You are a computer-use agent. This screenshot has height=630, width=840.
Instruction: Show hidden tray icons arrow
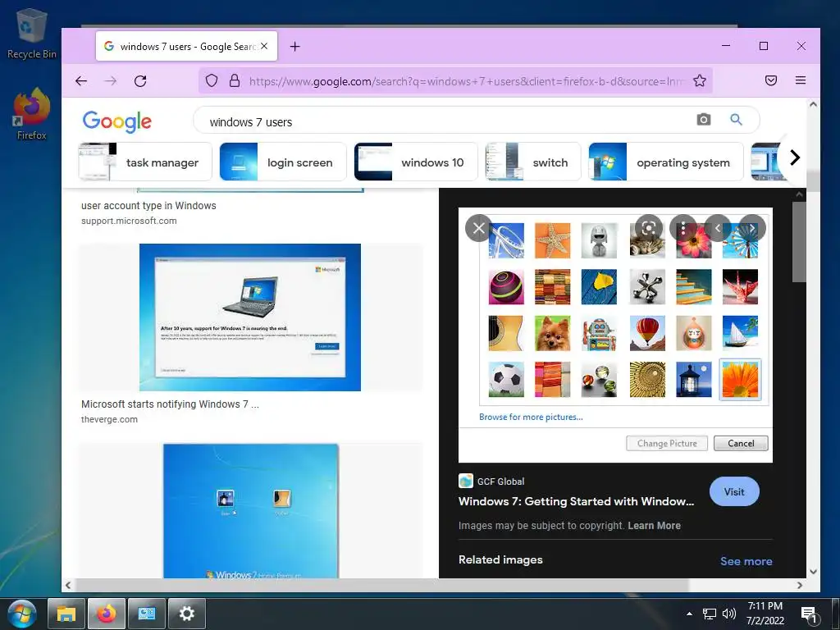click(x=689, y=614)
